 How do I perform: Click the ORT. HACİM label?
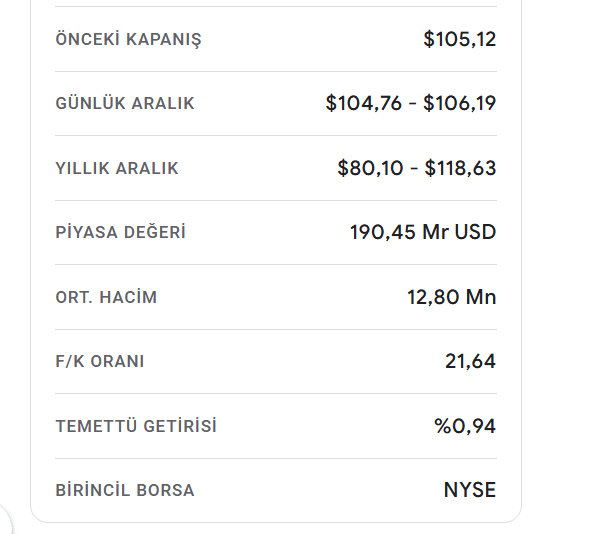(106, 297)
